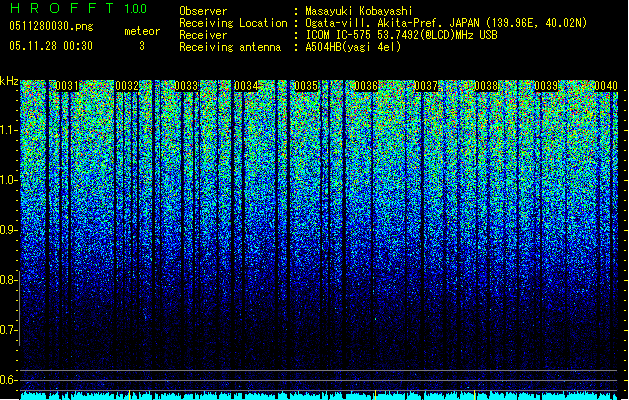Click the kHz axis unit label
This screenshot has height=400, width=629.
pyautogui.click(x=9, y=81)
